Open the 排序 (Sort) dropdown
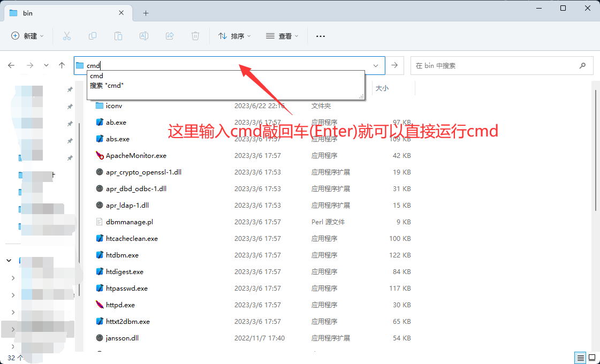 [234, 36]
